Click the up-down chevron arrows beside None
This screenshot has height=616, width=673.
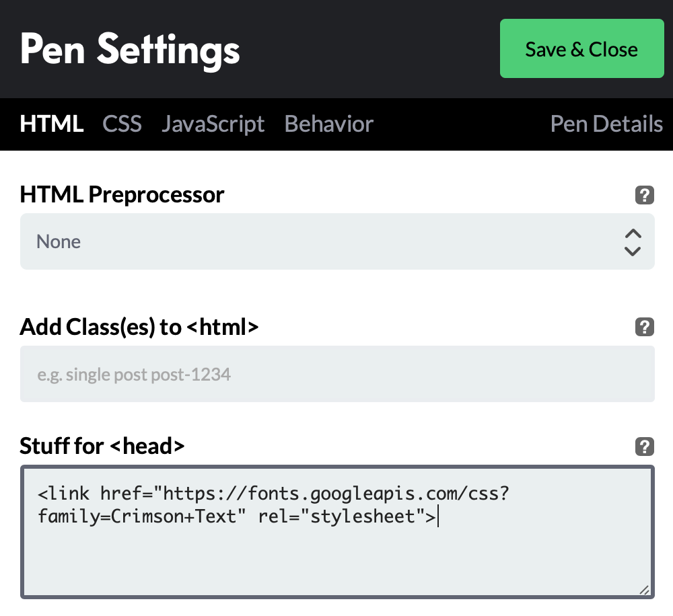click(x=632, y=242)
